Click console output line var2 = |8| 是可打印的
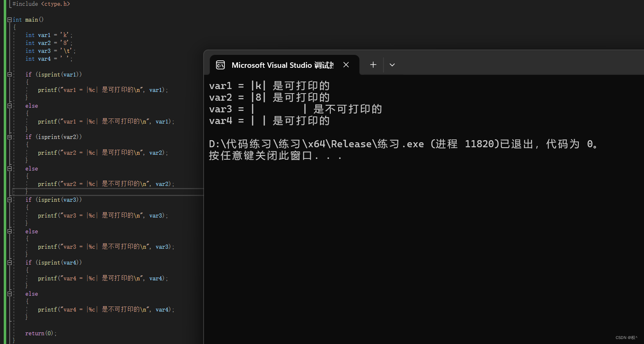The width and height of the screenshot is (644, 344). pyautogui.click(x=269, y=98)
